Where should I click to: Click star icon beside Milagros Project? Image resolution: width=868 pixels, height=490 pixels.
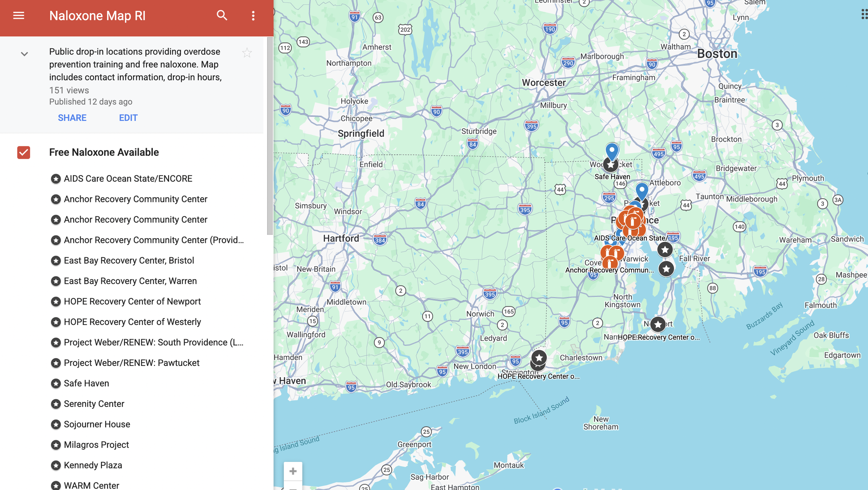pyautogui.click(x=56, y=445)
